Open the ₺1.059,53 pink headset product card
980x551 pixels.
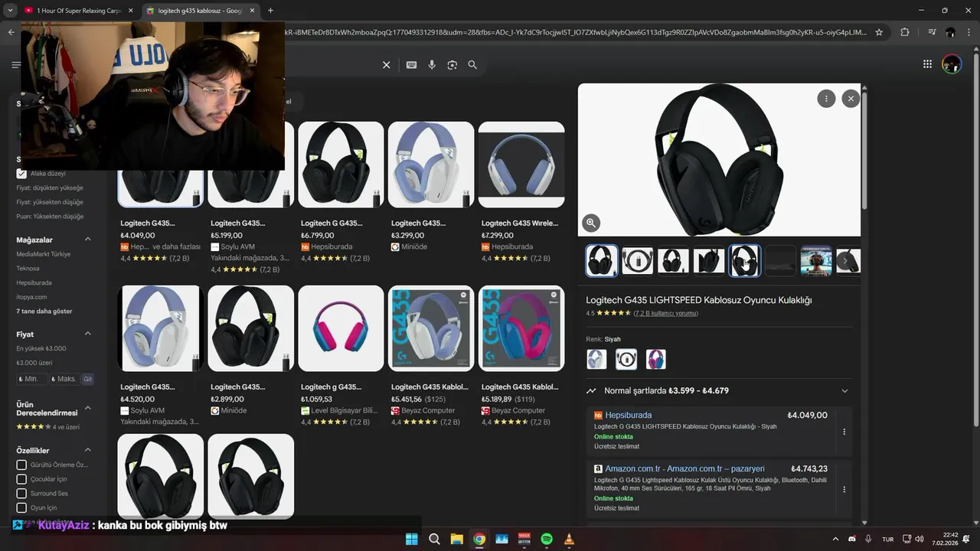pyautogui.click(x=341, y=357)
